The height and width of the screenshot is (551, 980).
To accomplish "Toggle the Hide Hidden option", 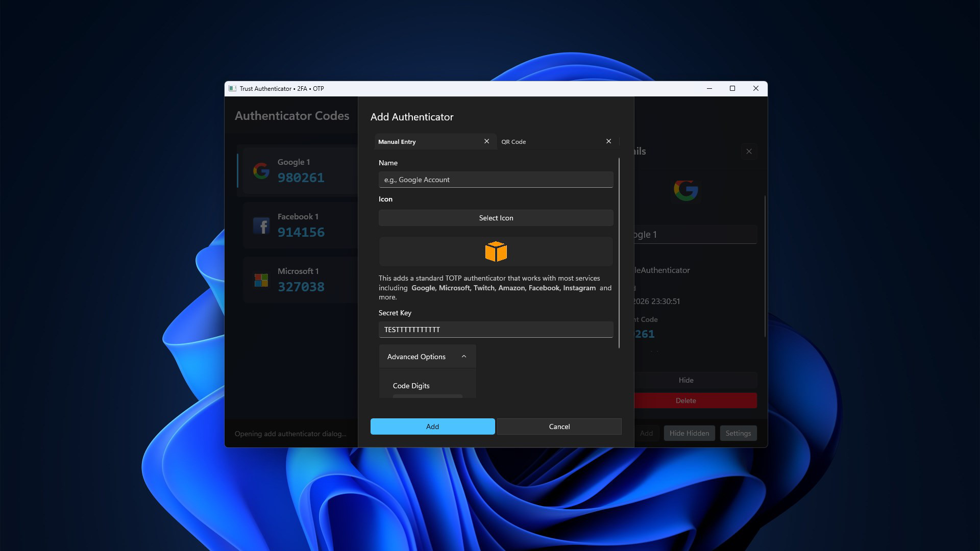I will click(x=689, y=433).
